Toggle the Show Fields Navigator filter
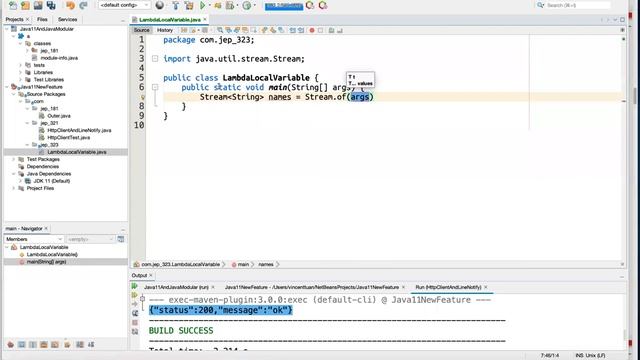Viewport: 640px width, 360px height. (22, 345)
